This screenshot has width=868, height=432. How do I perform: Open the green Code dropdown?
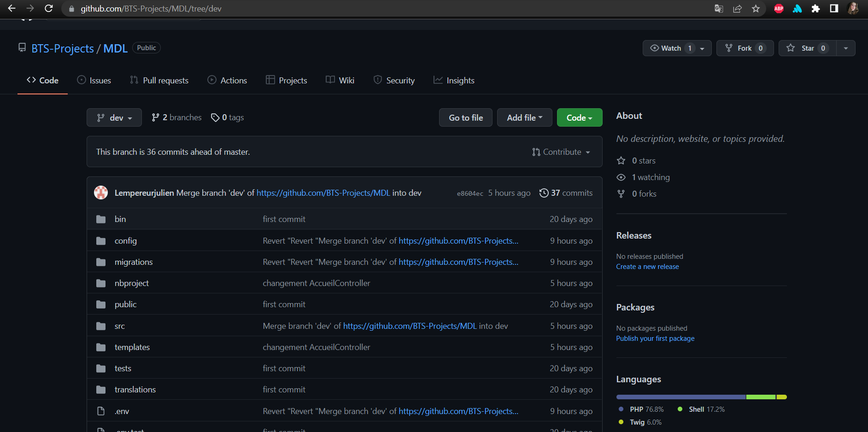[579, 117]
